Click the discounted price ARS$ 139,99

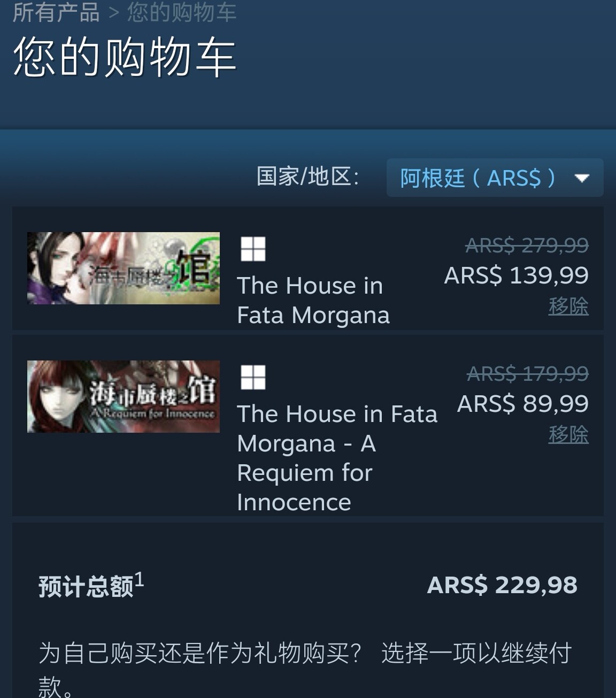(517, 275)
